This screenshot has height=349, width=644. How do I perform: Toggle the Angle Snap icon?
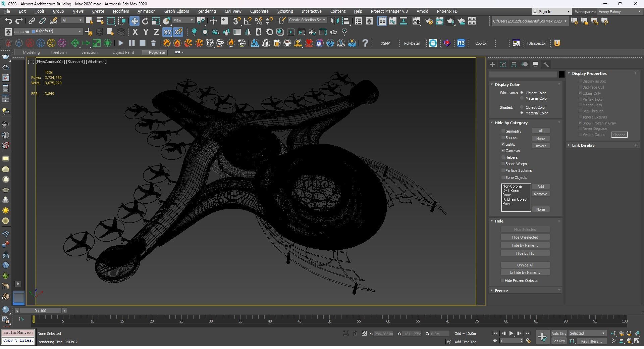248,21
